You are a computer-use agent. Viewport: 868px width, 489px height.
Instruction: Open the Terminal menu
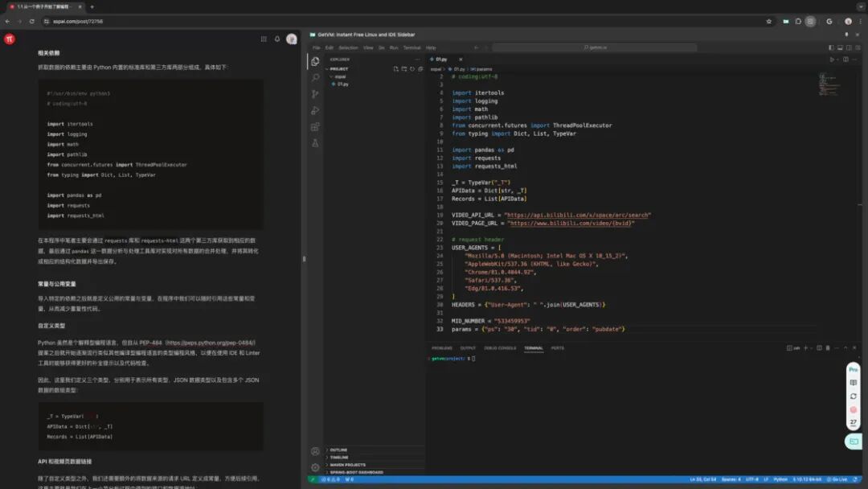click(411, 47)
